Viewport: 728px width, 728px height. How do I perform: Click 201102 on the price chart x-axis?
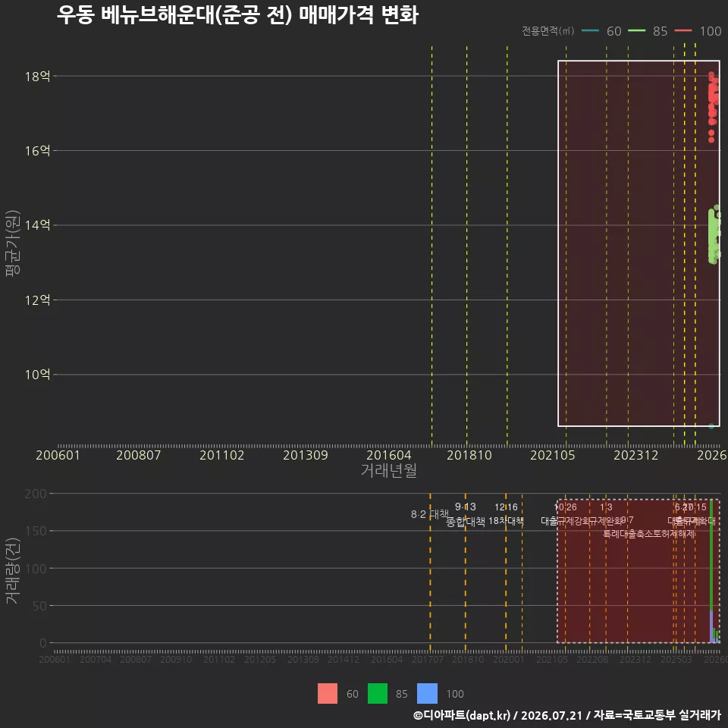222,455
